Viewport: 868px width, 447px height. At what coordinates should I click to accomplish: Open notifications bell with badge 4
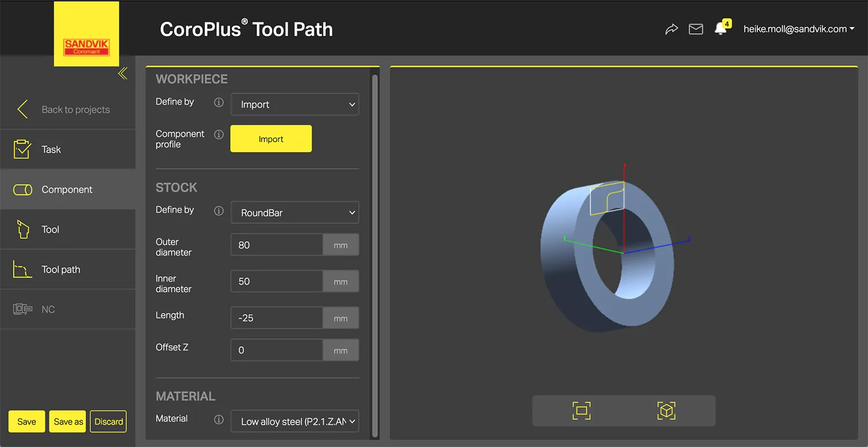(721, 28)
